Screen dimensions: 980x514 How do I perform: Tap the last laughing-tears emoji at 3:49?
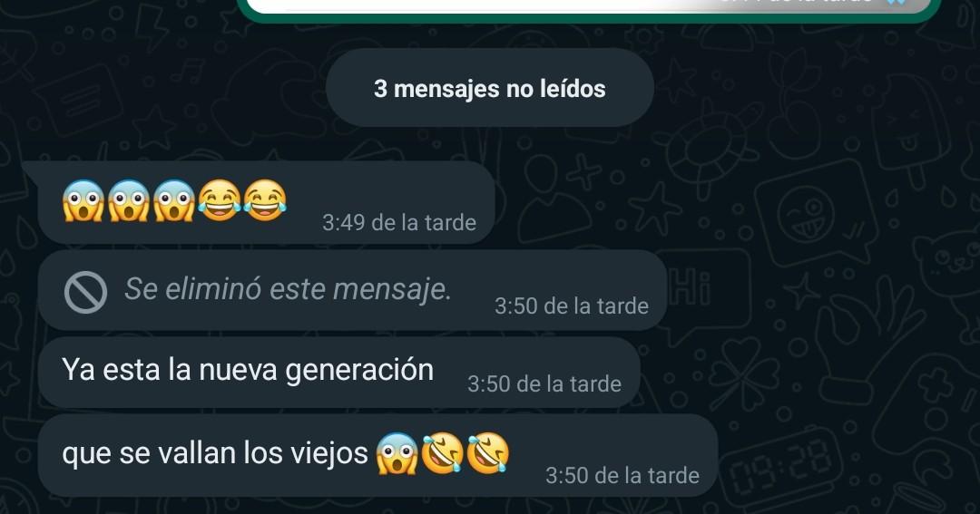(x=265, y=201)
